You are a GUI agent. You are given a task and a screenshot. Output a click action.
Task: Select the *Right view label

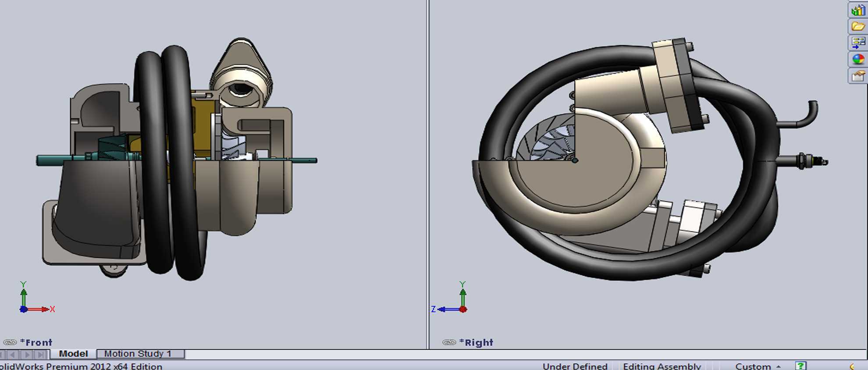coord(476,342)
